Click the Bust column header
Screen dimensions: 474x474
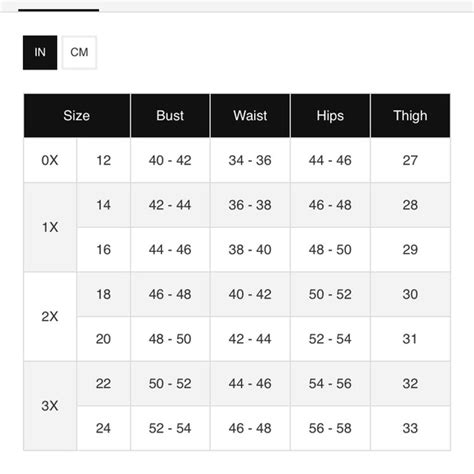click(170, 116)
